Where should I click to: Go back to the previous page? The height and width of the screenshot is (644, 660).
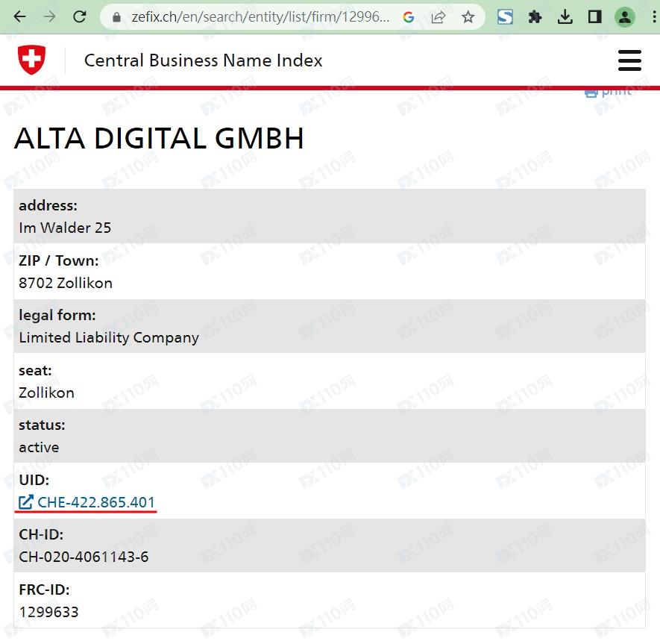click(19, 16)
